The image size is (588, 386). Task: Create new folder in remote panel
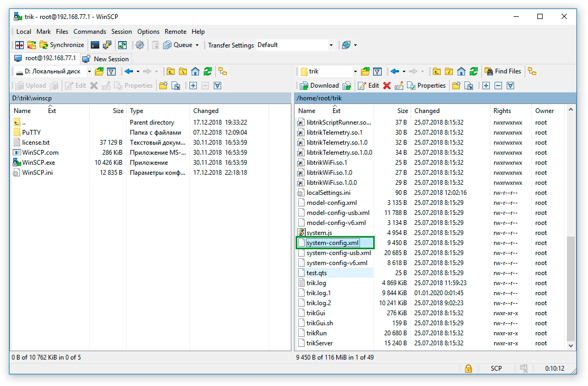point(457,86)
